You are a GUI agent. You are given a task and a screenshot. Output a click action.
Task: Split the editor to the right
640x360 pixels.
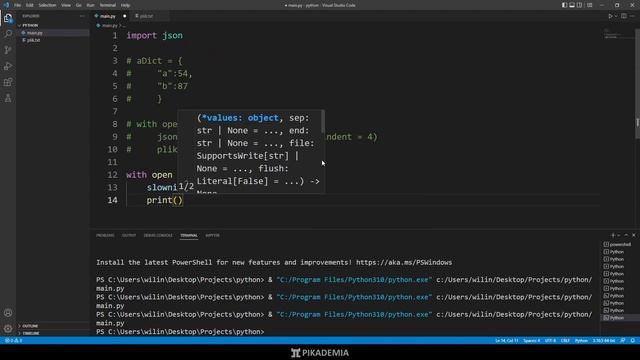pos(624,16)
